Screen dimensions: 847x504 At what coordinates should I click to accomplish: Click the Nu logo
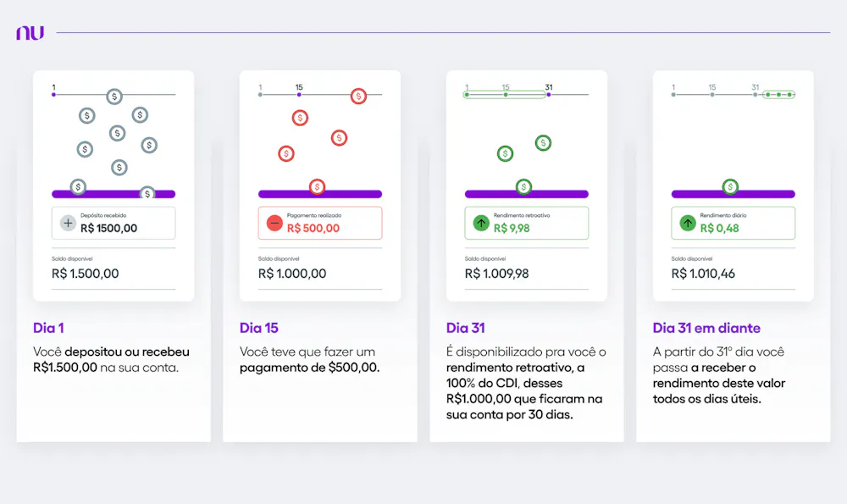[30, 33]
